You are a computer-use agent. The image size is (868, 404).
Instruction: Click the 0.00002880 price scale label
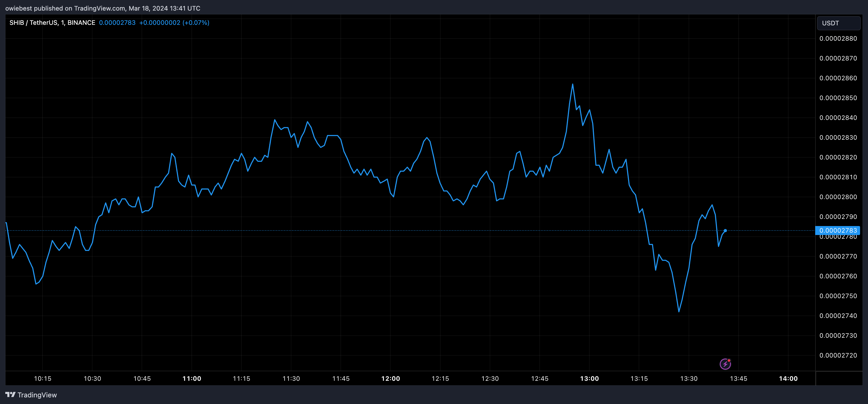pyautogui.click(x=838, y=38)
